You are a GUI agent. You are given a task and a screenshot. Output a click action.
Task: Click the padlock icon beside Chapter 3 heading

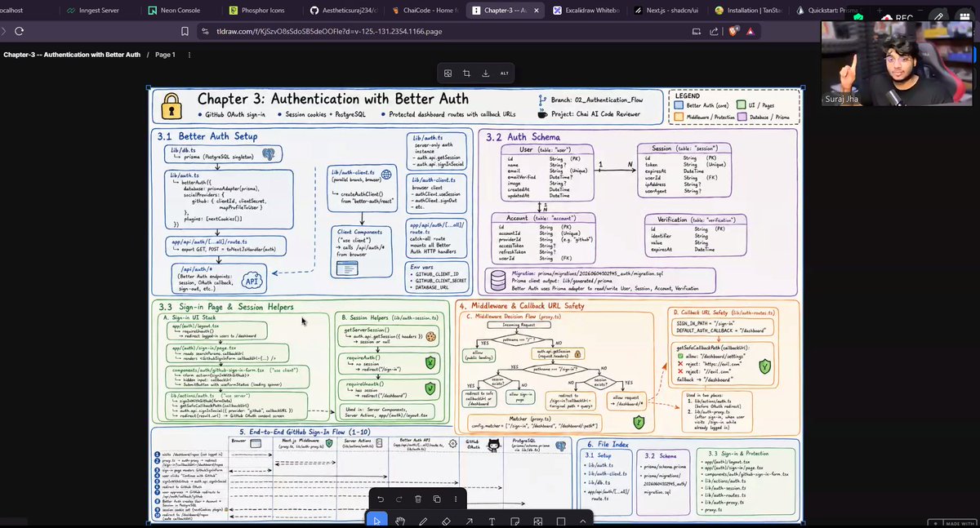(171, 107)
